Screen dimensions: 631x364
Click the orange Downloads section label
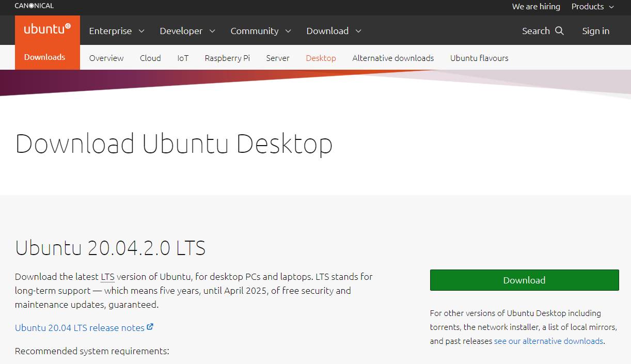45,57
